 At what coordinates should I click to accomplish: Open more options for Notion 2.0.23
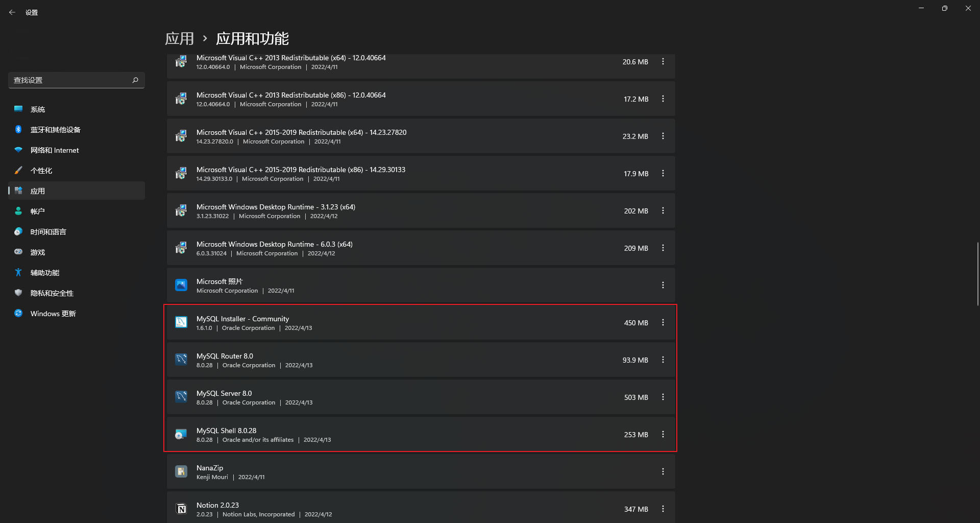[663, 509]
